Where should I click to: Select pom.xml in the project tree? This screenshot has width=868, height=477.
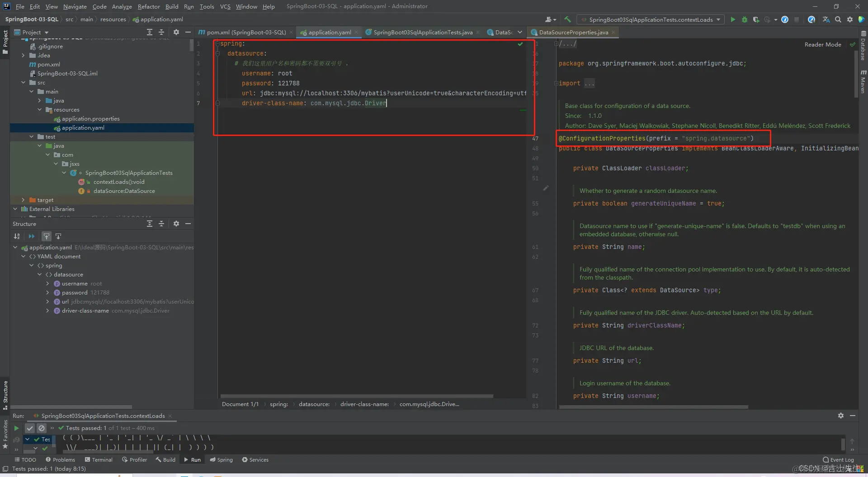click(48, 65)
